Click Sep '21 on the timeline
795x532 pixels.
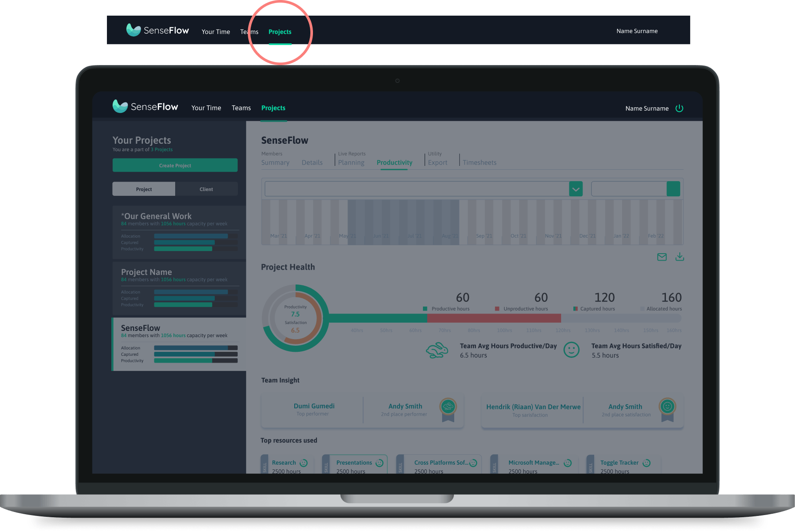tap(484, 236)
